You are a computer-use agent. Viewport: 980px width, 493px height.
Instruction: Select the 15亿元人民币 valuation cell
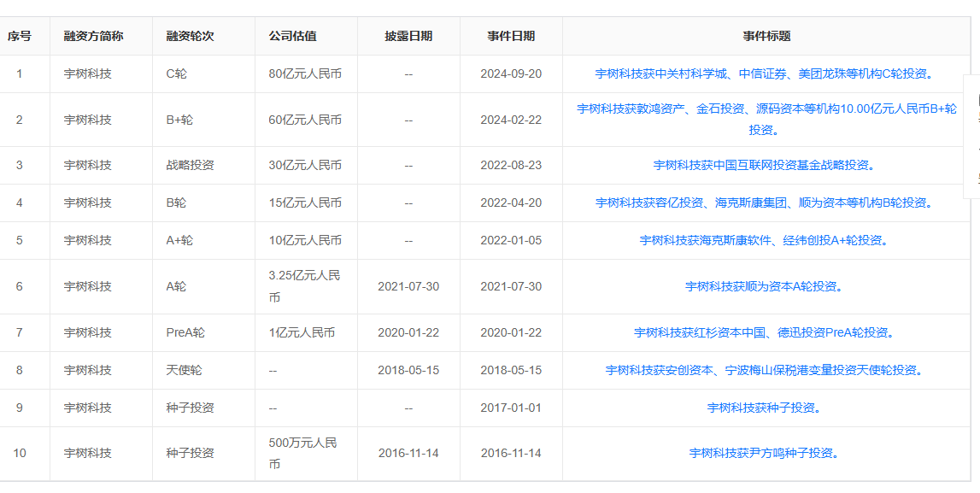coord(305,202)
